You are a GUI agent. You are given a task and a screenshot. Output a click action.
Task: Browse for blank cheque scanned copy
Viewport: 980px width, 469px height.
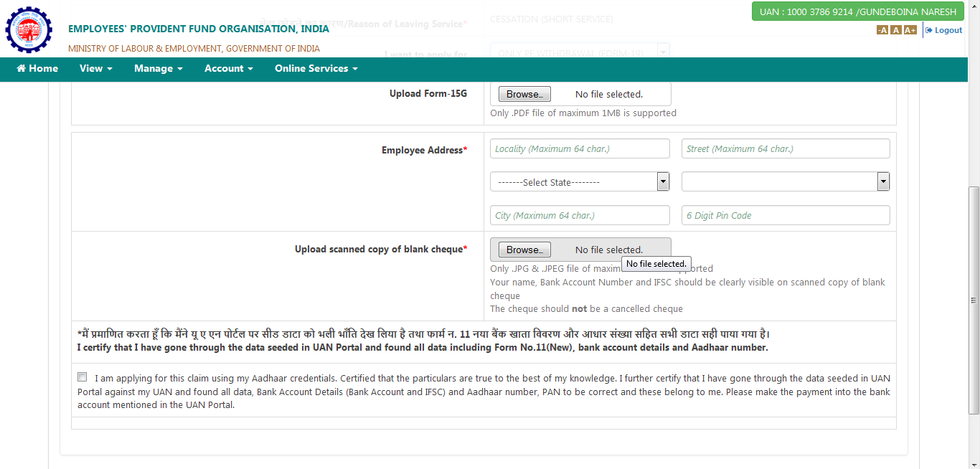(x=524, y=250)
